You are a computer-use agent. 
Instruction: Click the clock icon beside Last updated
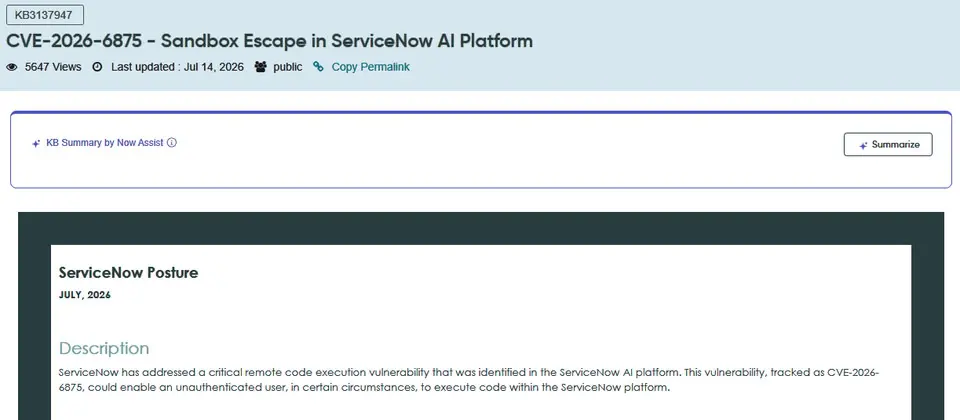coord(97,67)
